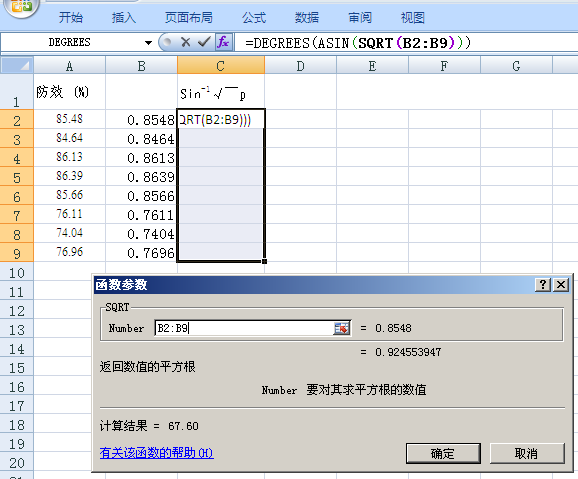Click cell B6 with value 0.8566
Viewport: 578px width, 479px height.
click(142, 195)
